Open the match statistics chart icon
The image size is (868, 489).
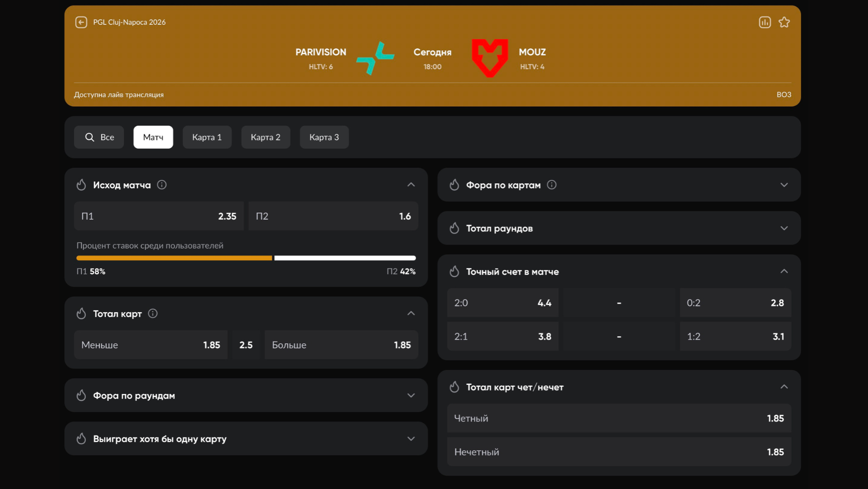pos(764,22)
